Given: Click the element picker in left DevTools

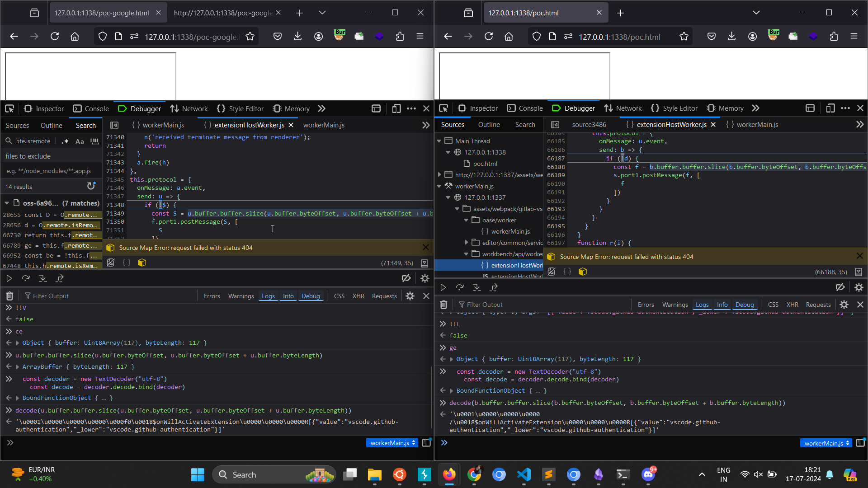Looking at the screenshot, I should 9,108.
